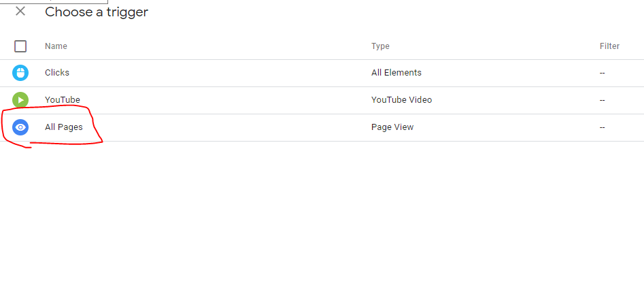
Task: Click the filter value in Clicks row
Action: coord(602,73)
